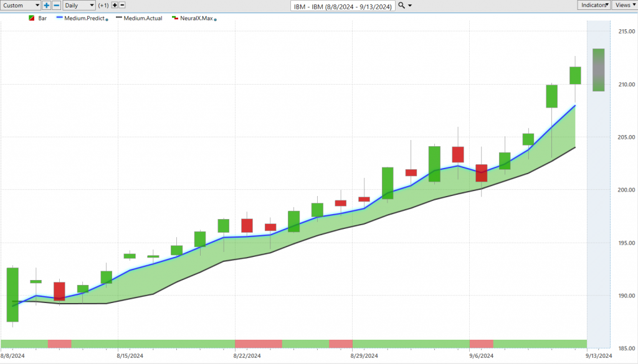The image size is (638, 364).
Task: Click the dot beside NeuralX.Max
Action: point(215,19)
